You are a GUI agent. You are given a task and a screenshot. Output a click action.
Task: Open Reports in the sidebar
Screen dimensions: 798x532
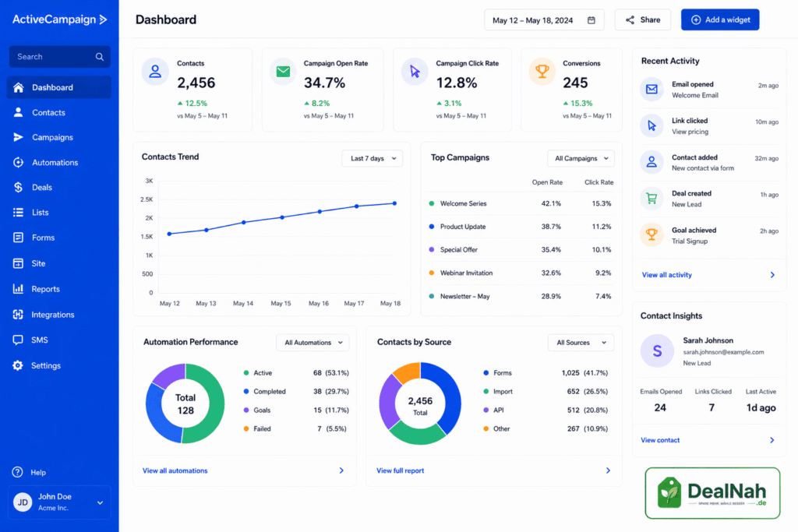59,289
